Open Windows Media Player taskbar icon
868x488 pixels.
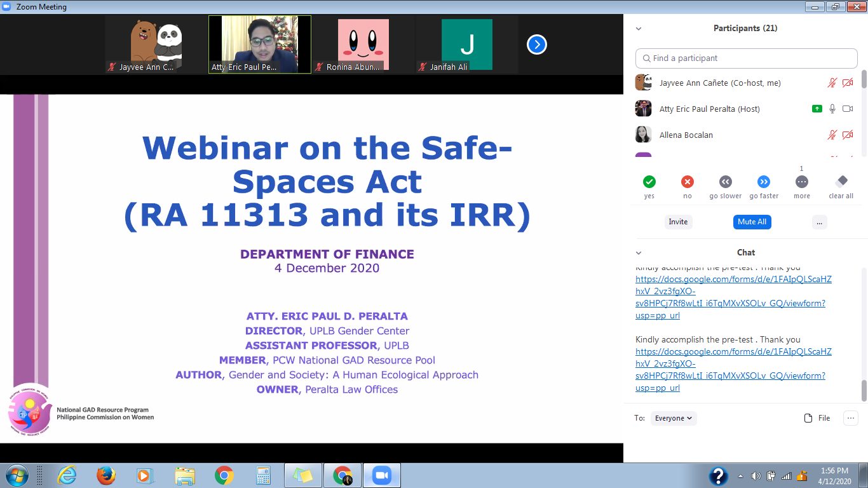coord(146,476)
